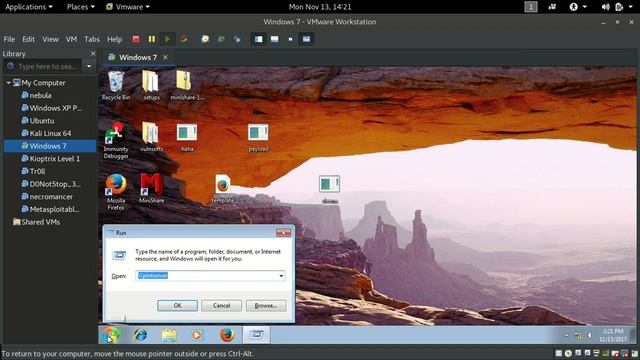This screenshot has height=360, width=640.
Task: Expand the Open combo box dropdown arrow
Action: pos(281,276)
